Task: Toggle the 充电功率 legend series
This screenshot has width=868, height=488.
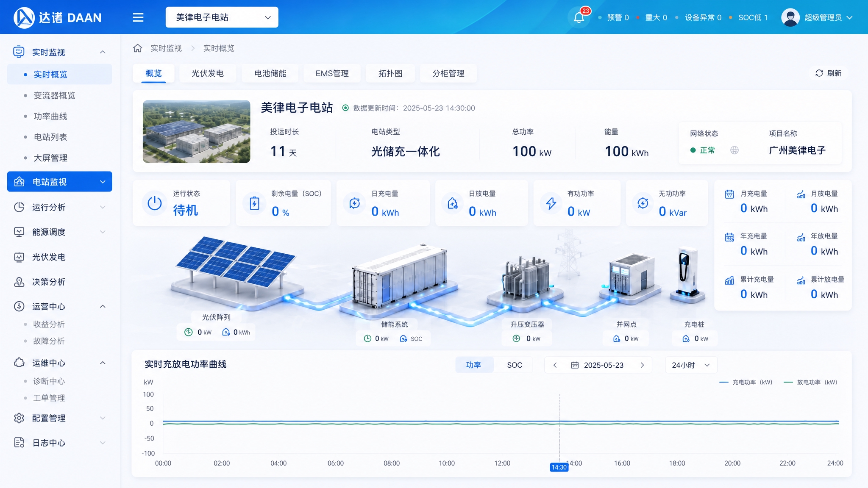Action: [746, 382]
